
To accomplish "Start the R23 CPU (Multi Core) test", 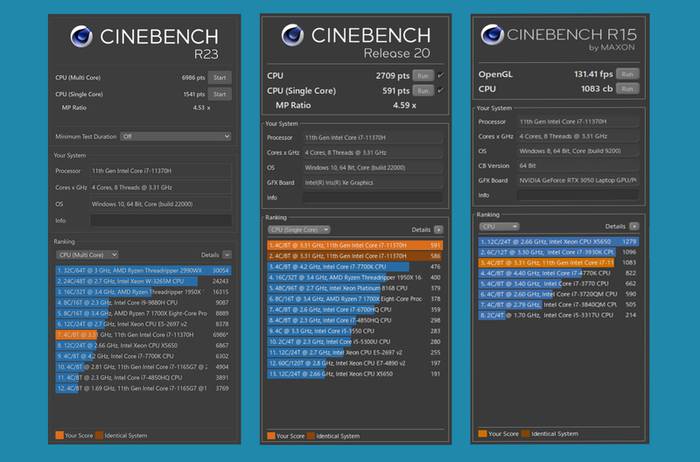I will [x=220, y=78].
